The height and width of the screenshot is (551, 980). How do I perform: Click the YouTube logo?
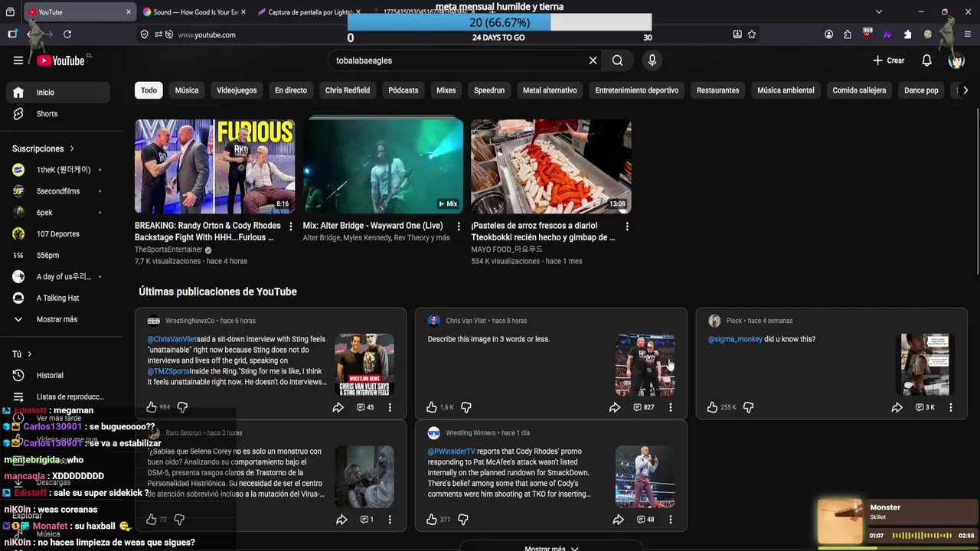60,60
